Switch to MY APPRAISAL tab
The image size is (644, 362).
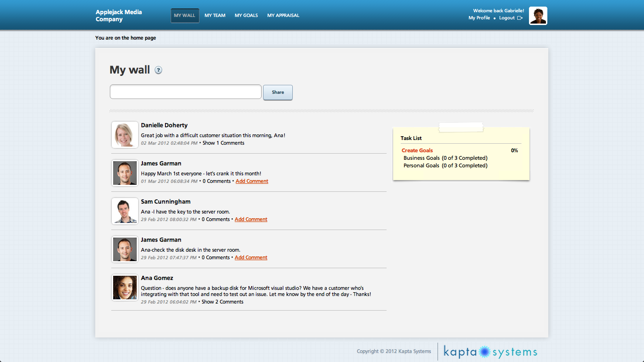point(283,16)
